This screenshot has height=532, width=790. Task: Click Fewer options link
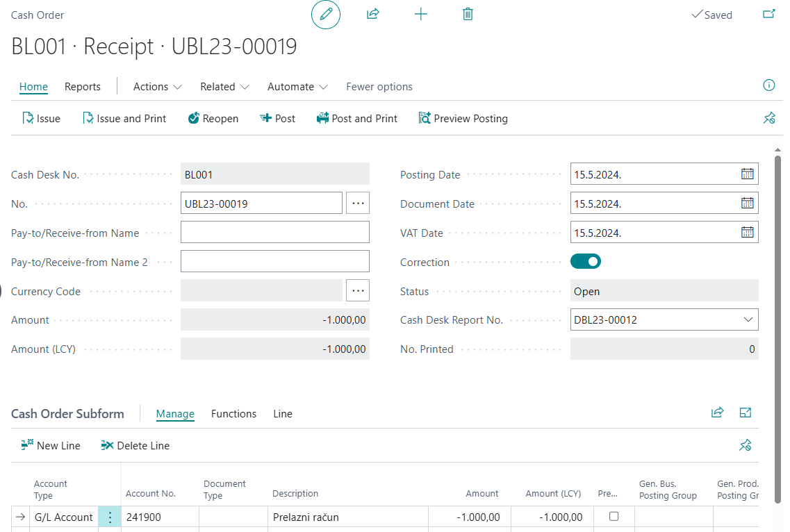(x=379, y=87)
